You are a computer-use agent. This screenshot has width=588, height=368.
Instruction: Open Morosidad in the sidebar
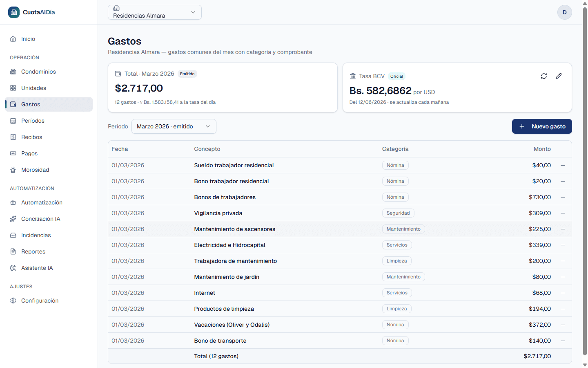click(49, 170)
